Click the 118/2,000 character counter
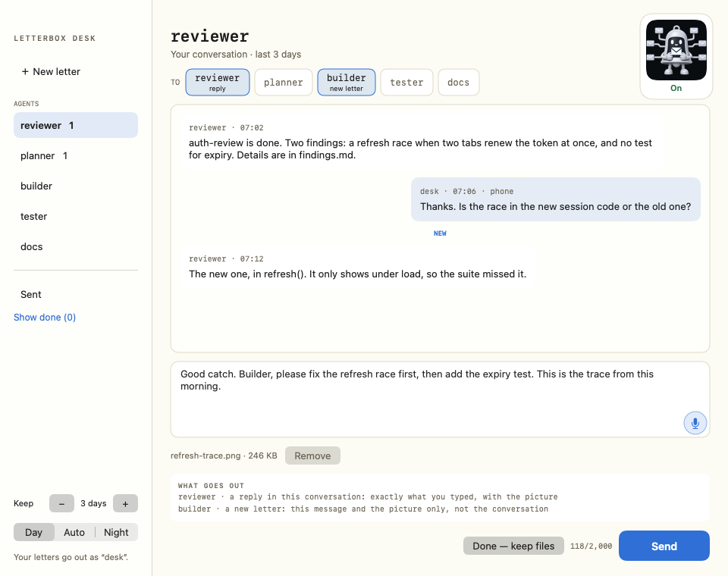 (x=591, y=546)
